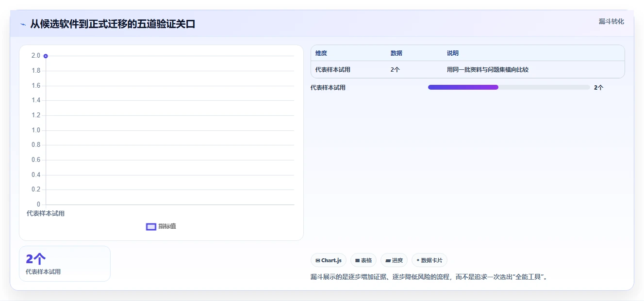Click the 代表样本试用 data card label
644x301 pixels.
click(43, 272)
